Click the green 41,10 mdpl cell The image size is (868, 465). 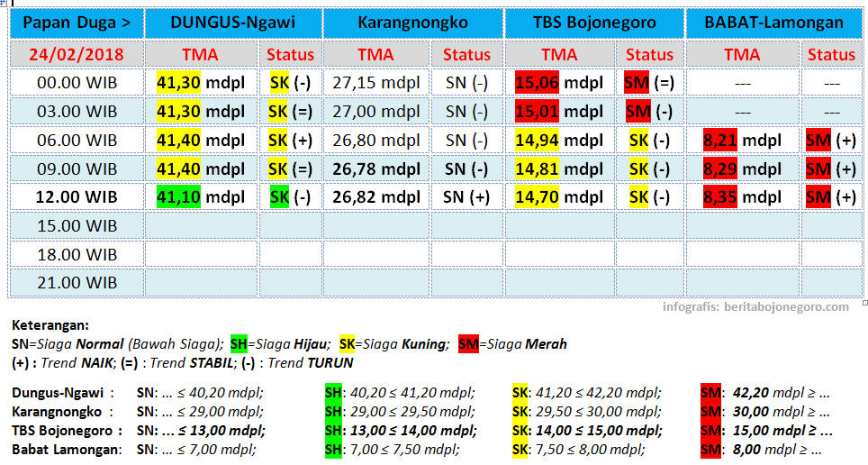[x=201, y=196]
